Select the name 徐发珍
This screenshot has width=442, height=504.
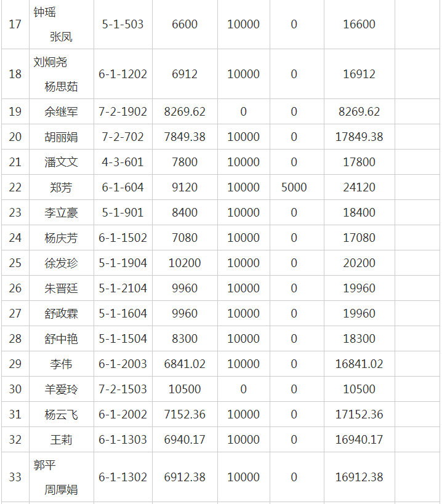pyautogui.click(x=61, y=263)
